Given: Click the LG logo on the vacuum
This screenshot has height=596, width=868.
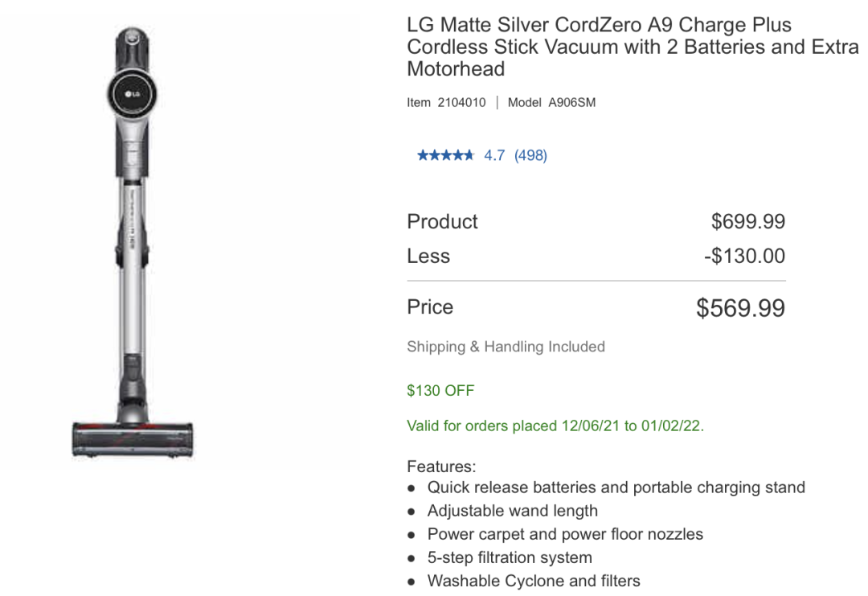Looking at the screenshot, I should pos(132,96).
